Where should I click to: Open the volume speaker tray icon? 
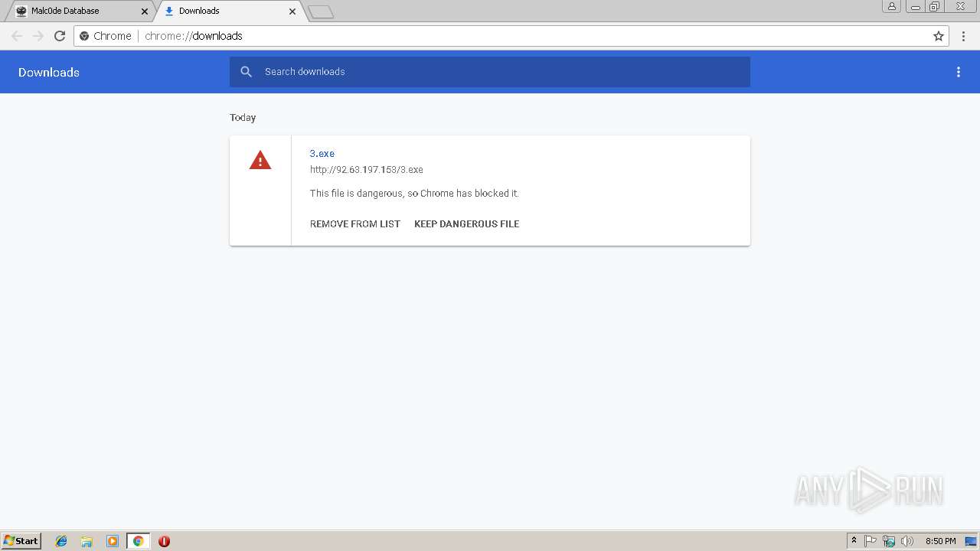coord(907,541)
